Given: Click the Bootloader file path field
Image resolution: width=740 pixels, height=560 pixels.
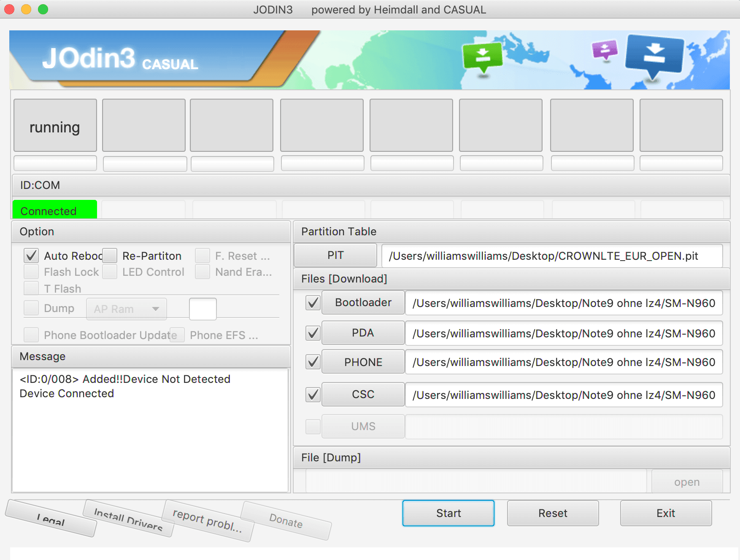Looking at the screenshot, I should tap(564, 303).
